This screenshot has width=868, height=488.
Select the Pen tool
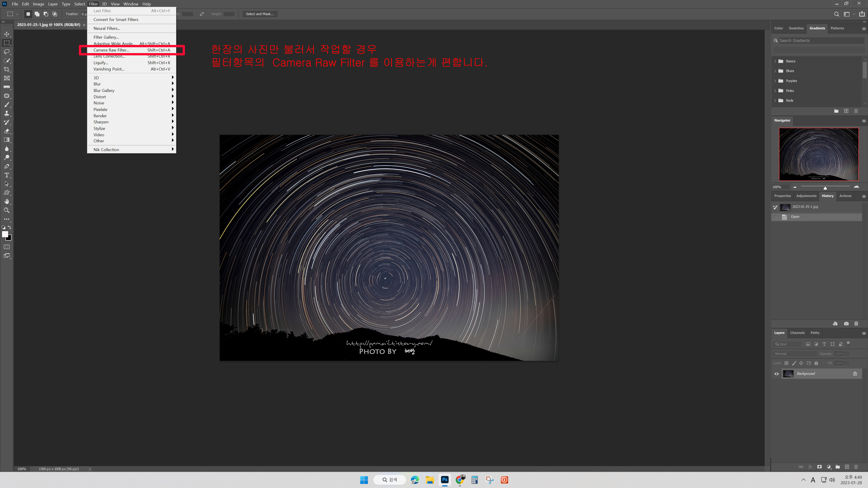[x=7, y=166]
